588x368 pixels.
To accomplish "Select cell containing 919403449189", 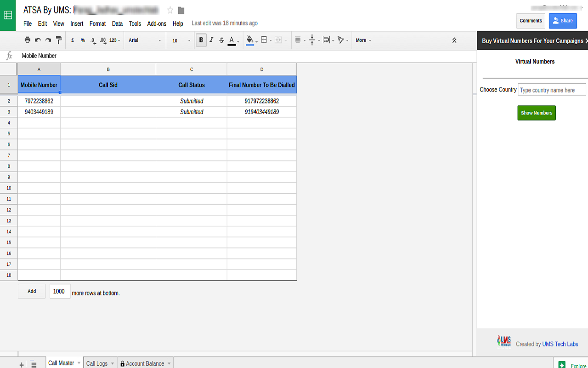I will pos(262,112).
